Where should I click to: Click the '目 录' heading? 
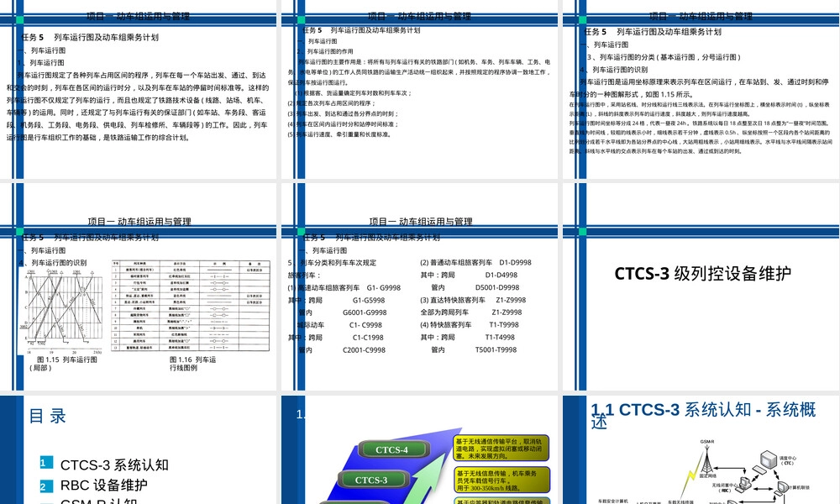[x=47, y=416]
